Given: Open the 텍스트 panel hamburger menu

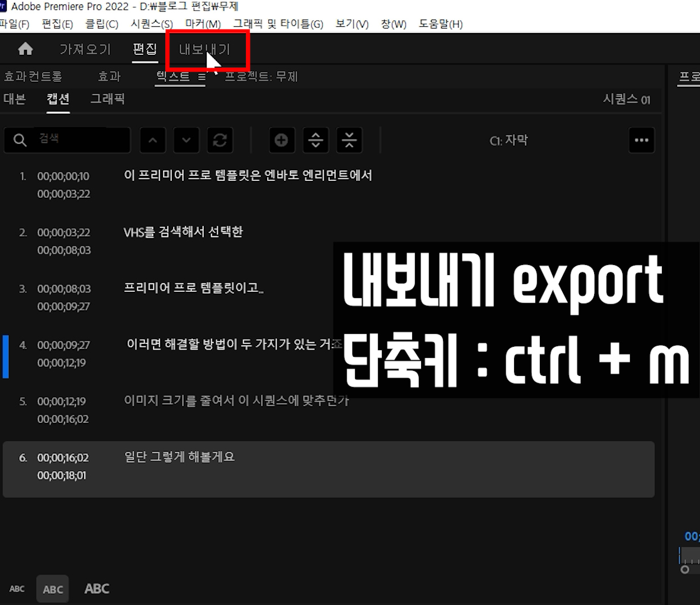Looking at the screenshot, I should pos(202,77).
